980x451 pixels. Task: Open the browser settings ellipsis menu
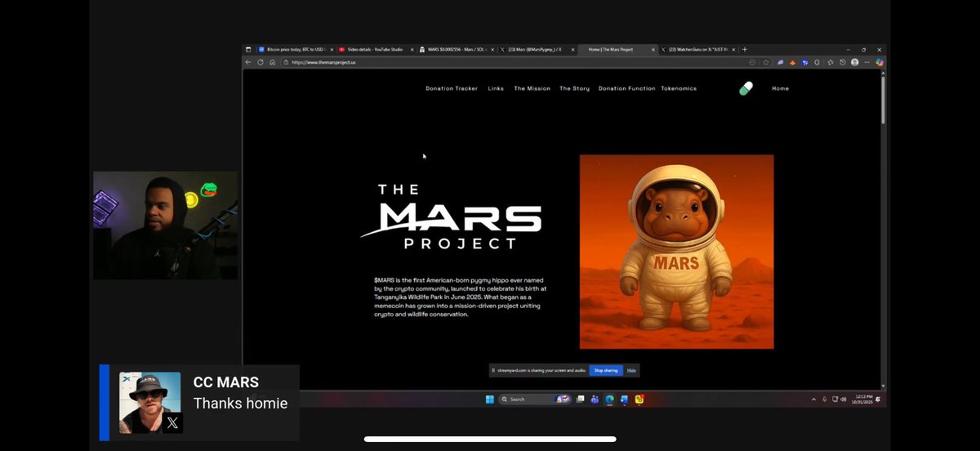(866, 62)
